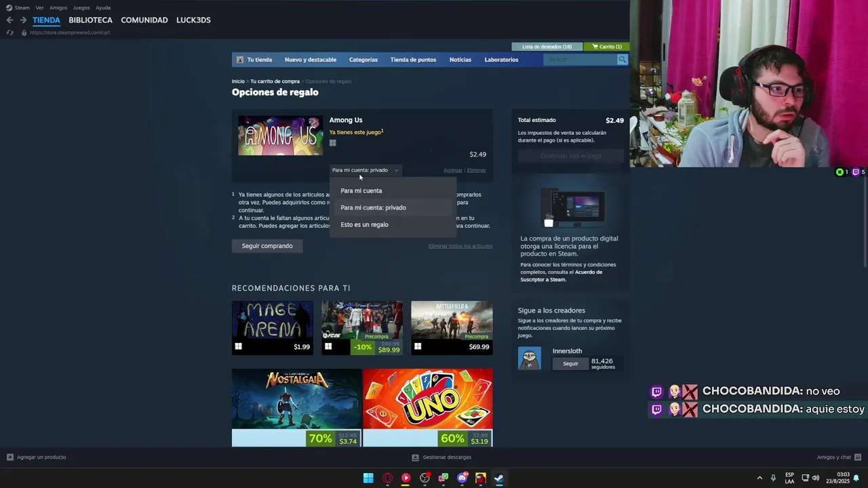This screenshot has width=868, height=488.
Task: Click the Eliminar link for Among Us
Action: (x=477, y=170)
